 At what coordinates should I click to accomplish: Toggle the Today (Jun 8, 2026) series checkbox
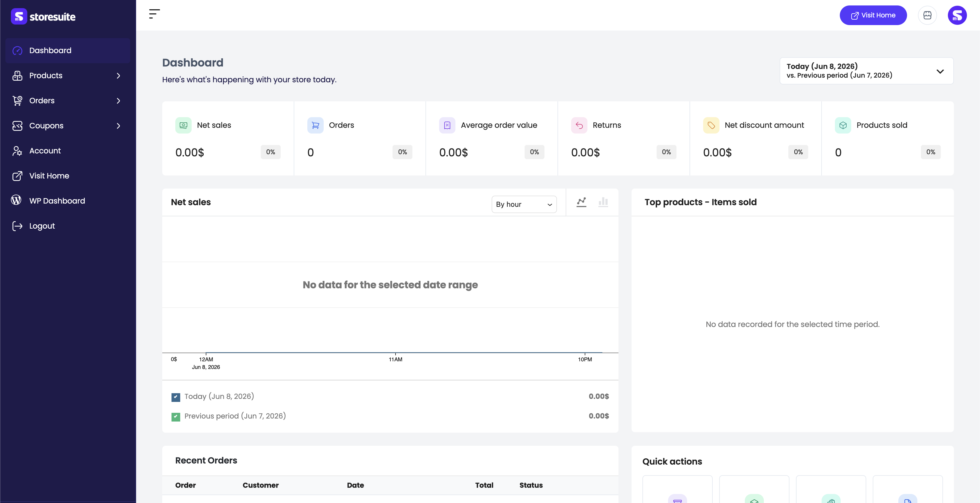pyautogui.click(x=176, y=397)
